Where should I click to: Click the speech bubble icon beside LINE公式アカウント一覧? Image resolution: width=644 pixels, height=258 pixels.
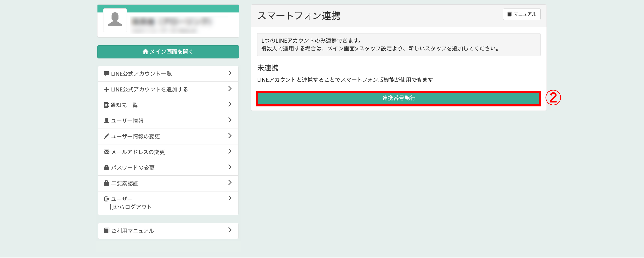pos(106,74)
